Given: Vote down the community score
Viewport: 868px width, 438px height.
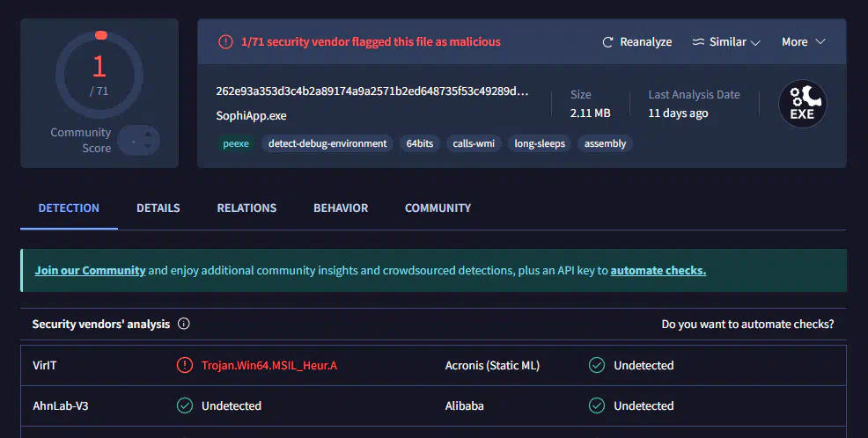Looking at the screenshot, I should tap(148, 146).
